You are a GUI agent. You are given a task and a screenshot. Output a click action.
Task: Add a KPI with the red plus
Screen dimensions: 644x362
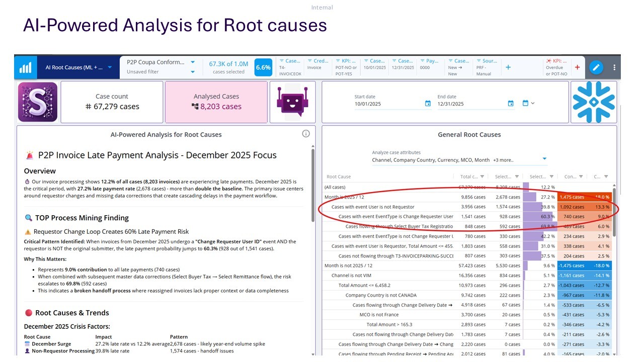click(x=577, y=67)
